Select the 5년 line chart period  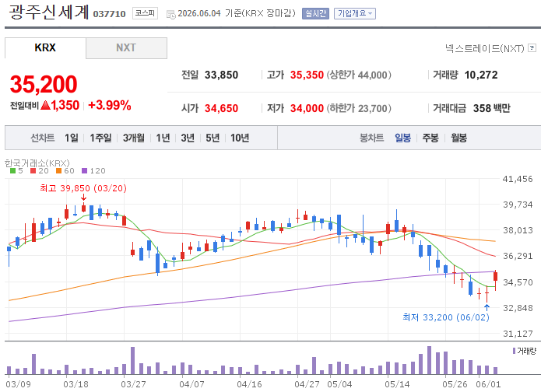[x=213, y=138]
